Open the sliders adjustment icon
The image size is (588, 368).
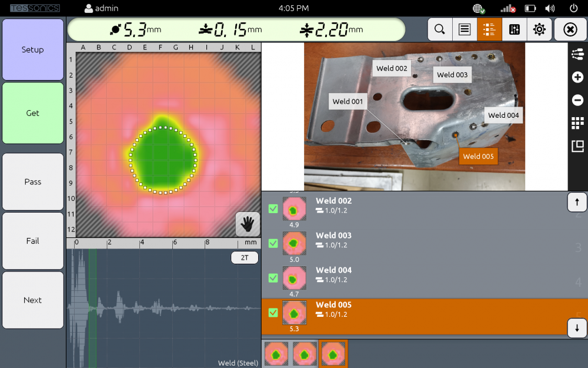[x=514, y=29]
